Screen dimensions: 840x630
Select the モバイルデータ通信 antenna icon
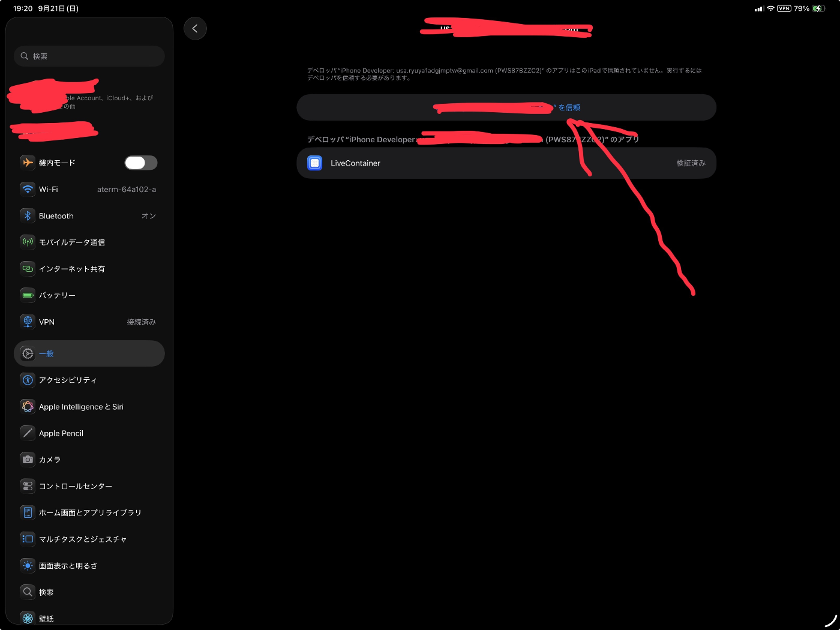pos(28,242)
